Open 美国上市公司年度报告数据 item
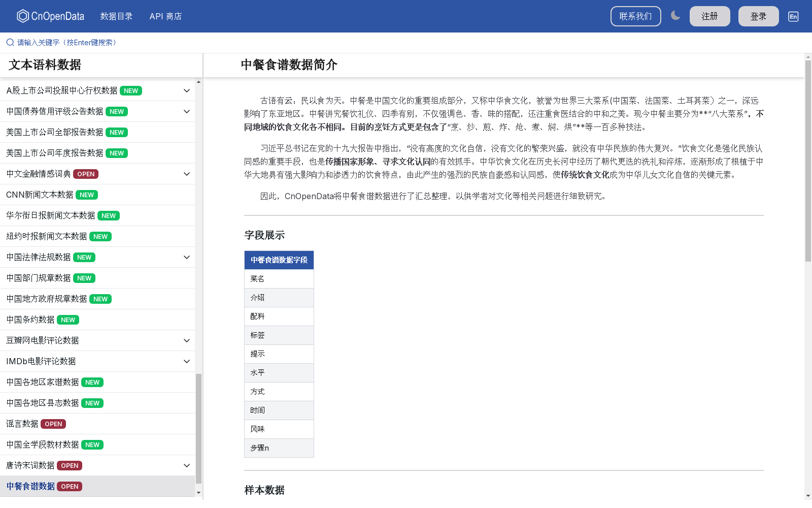 (97, 153)
